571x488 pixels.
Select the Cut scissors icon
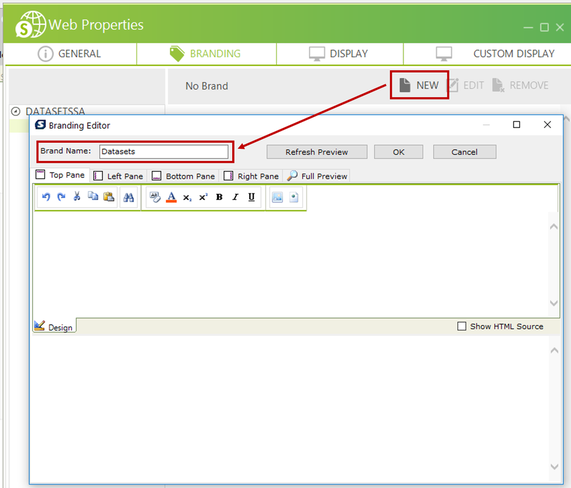(77, 197)
